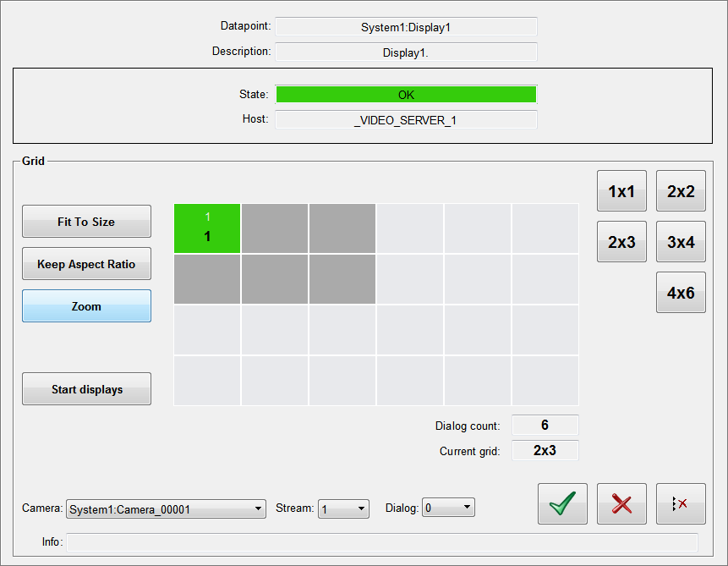Choose the 2x3 grid layout
The image size is (728, 566).
click(621, 242)
